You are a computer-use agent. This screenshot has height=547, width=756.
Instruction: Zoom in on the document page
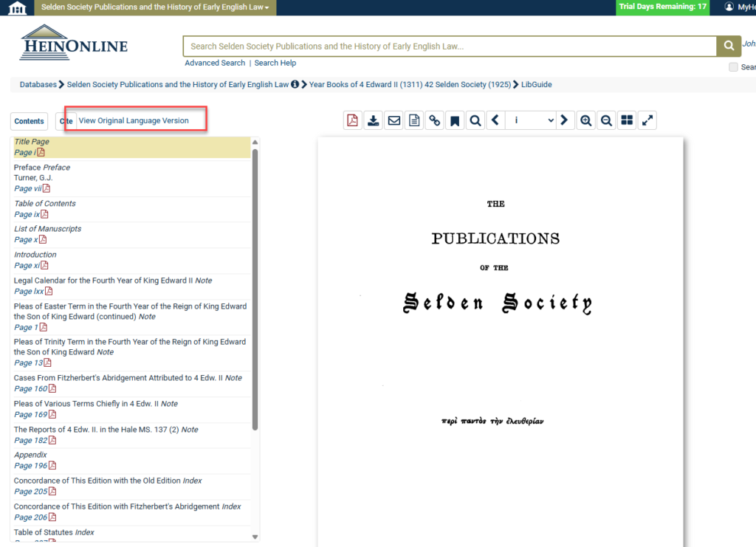585,120
